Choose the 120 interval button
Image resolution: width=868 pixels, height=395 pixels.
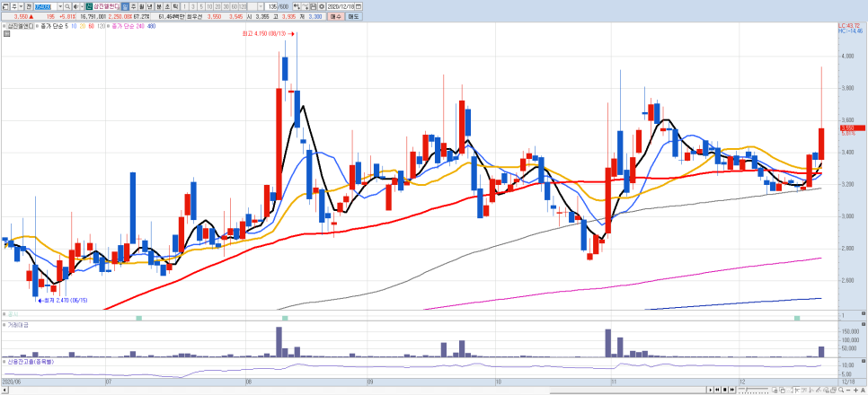click(243, 6)
